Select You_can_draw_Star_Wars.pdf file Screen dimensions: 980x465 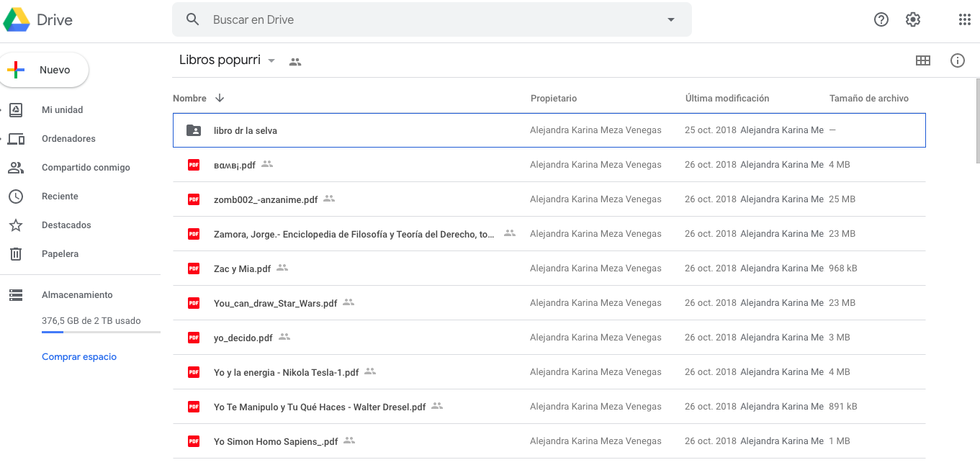(549, 303)
